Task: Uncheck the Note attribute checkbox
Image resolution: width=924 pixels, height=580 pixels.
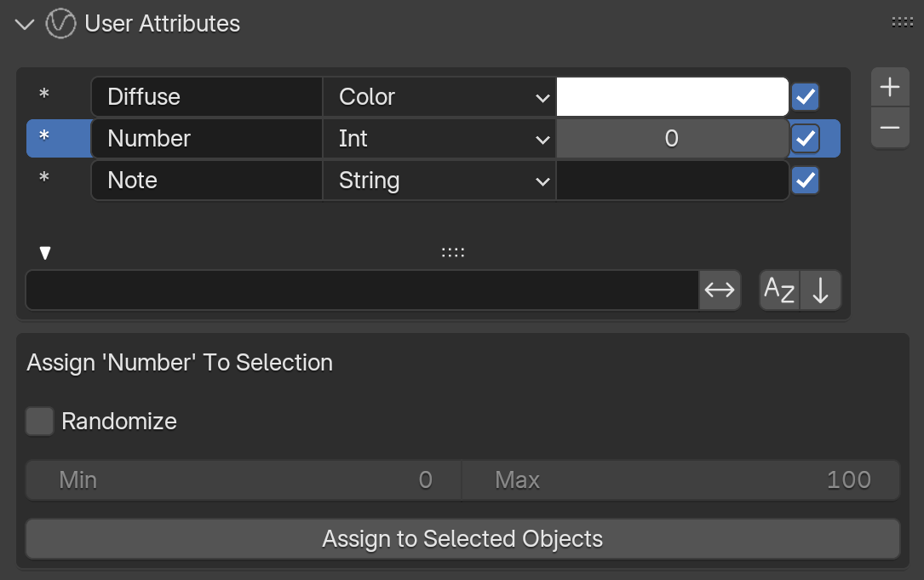Action: 805,181
